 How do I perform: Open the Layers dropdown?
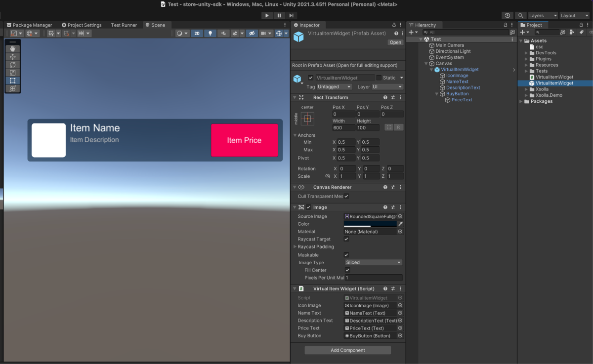point(543,16)
